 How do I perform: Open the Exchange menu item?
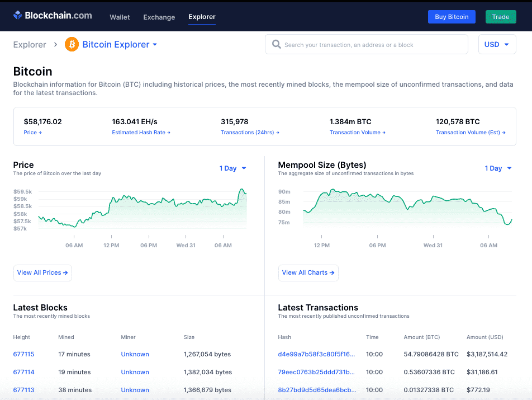pyautogui.click(x=159, y=17)
